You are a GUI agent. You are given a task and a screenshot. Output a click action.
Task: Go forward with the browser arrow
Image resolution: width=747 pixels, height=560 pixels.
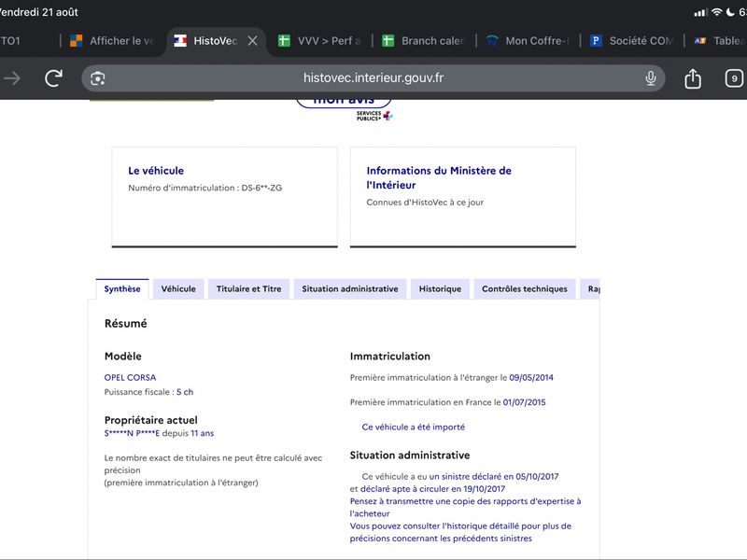pos(12,78)
